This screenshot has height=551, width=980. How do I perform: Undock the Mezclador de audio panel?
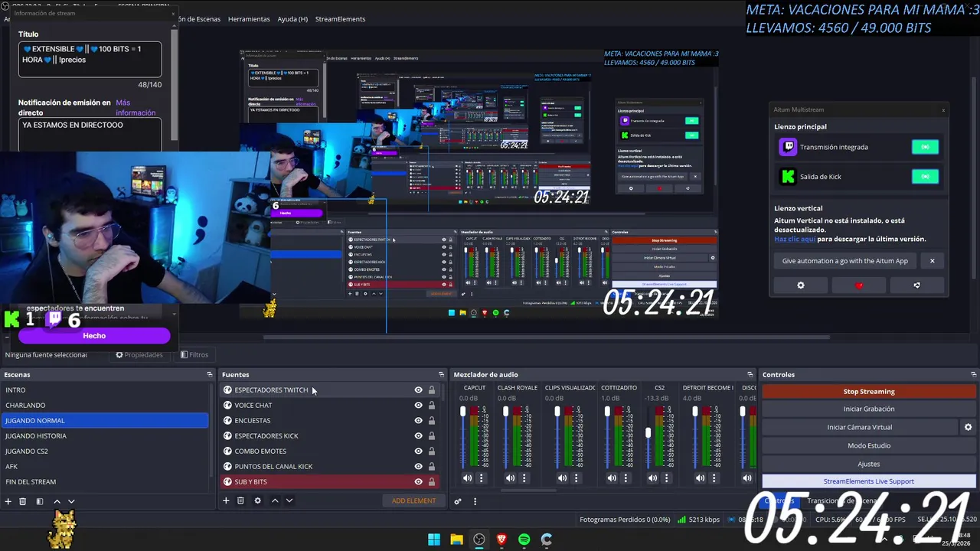tap(750, 374)
